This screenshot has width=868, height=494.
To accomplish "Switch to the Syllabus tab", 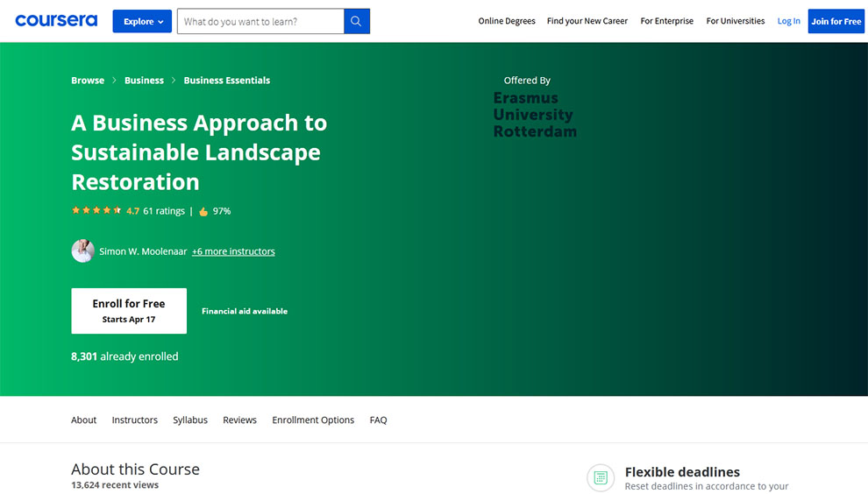I will point(190,420).
